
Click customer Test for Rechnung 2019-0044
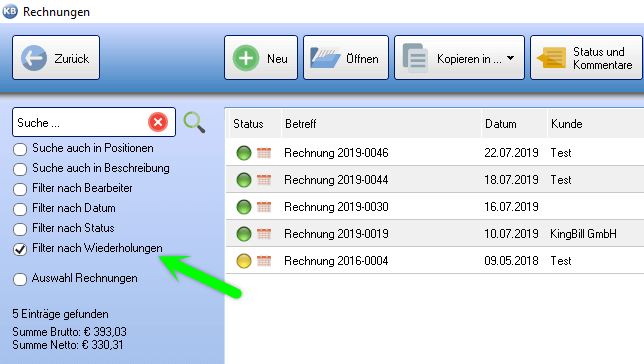click(x=561, y=180)
